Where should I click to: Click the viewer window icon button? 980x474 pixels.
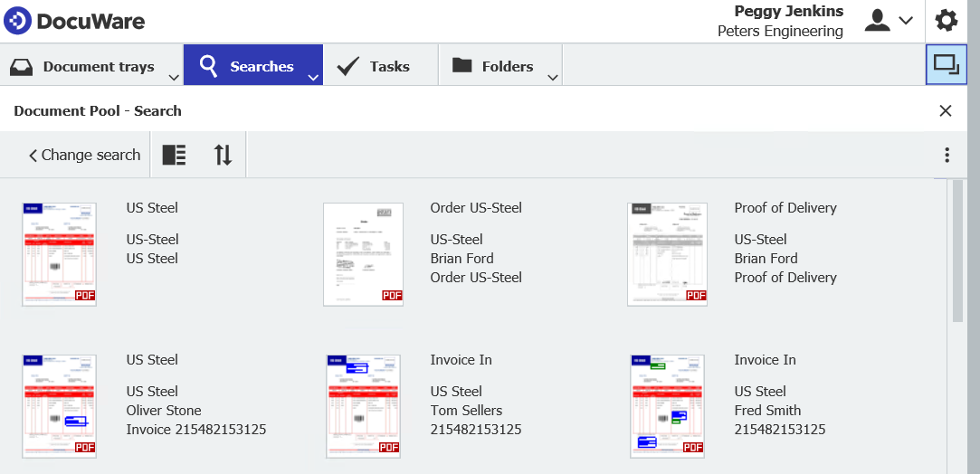click(946, 64)
